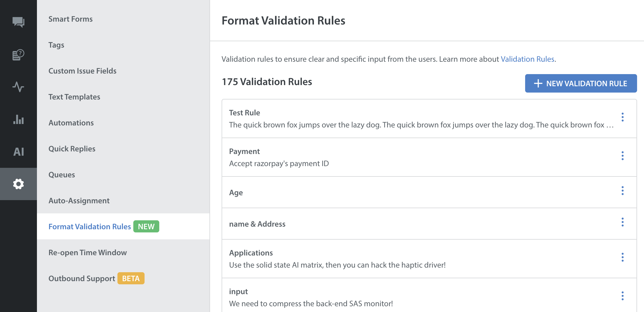
Task: Navigate to Automations settings
Action: coord(71,123)
